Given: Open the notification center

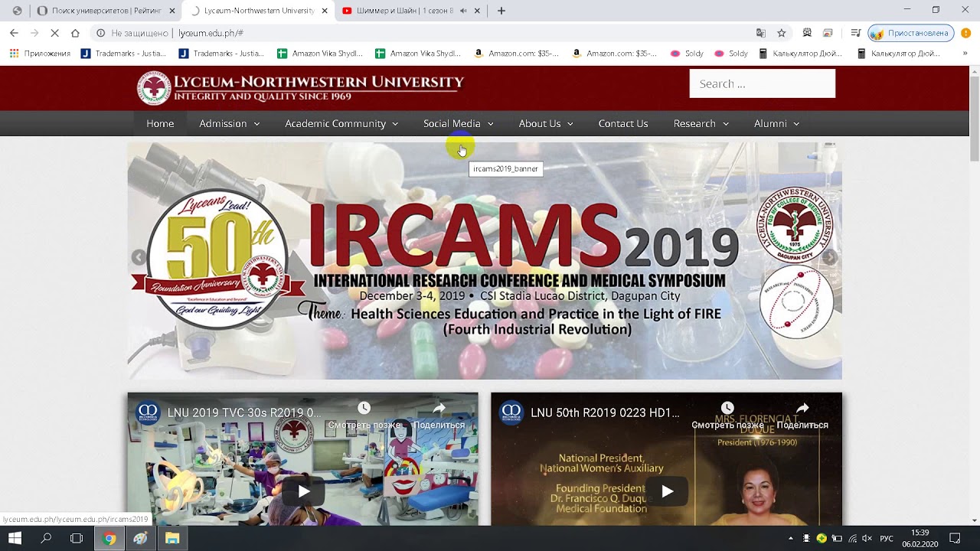Looking at the screenshot, I should [x=955, y=538].
